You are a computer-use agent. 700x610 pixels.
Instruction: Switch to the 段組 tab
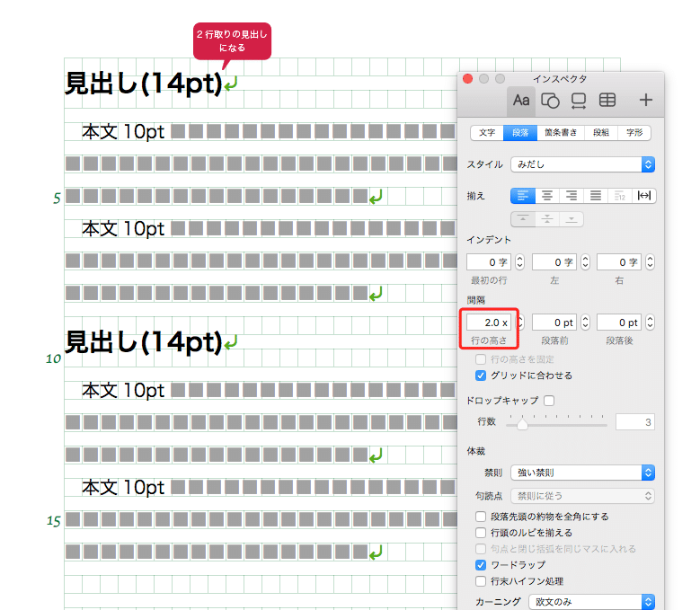tap(601, 133)
